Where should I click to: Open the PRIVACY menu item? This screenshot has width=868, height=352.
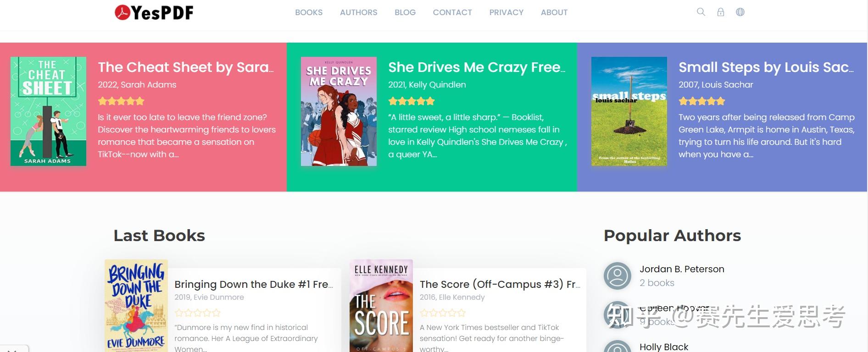click(506, 12)
